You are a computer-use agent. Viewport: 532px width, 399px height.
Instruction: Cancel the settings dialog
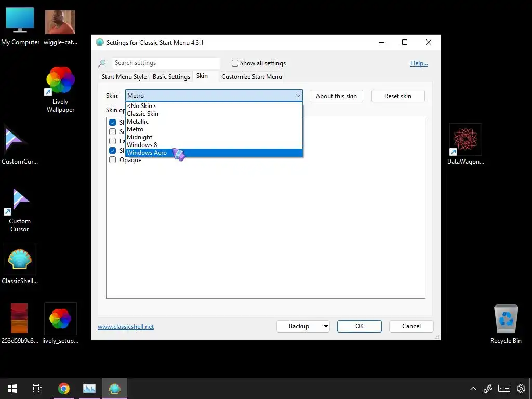click(411, 326)
